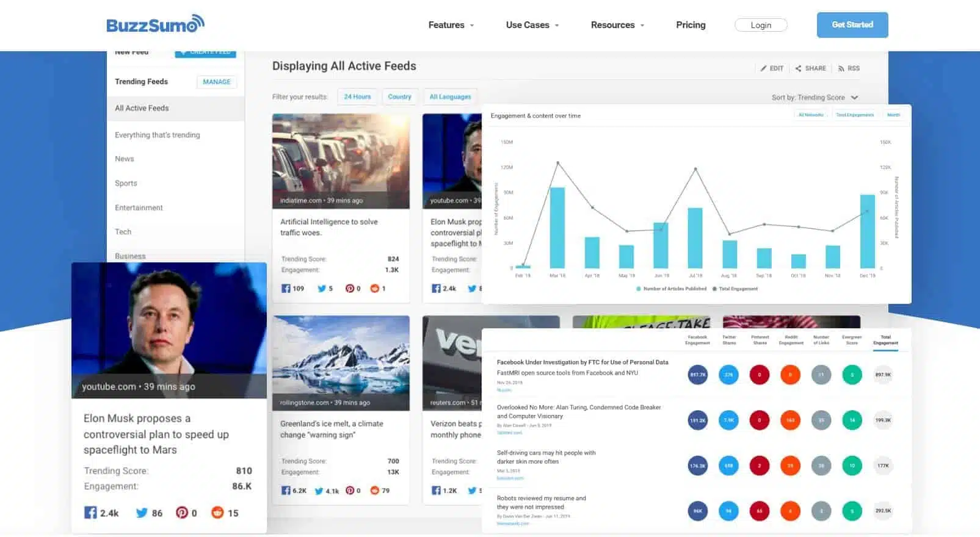Open Robots reviewed my resume article
The image size is (980, 537).
point(541,502)
